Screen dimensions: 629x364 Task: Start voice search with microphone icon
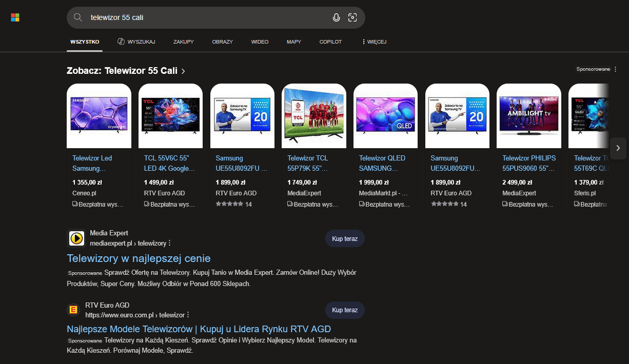[x=336, y=17]
